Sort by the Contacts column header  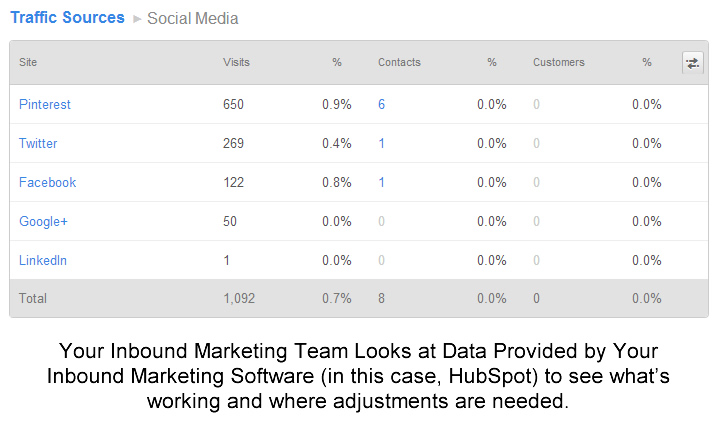click(399, 62)
